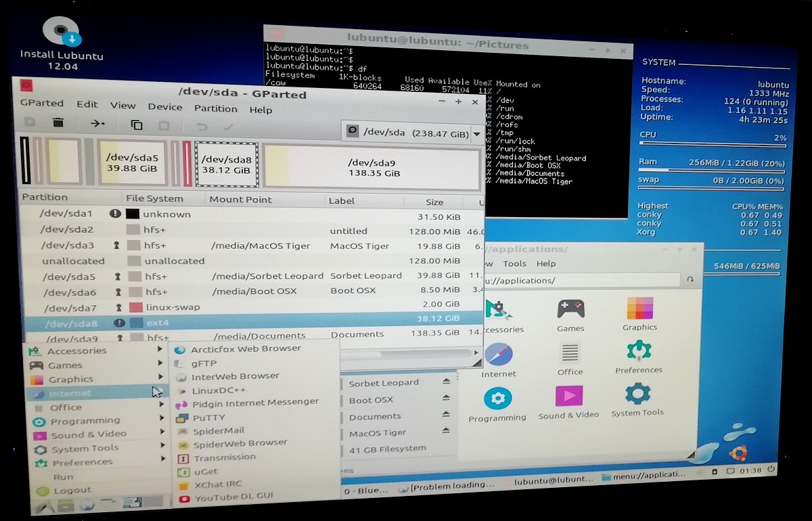Select the /dev/sda8 block in partition map
This screenshot has width=812, height=521.
(x=227, y=164)
